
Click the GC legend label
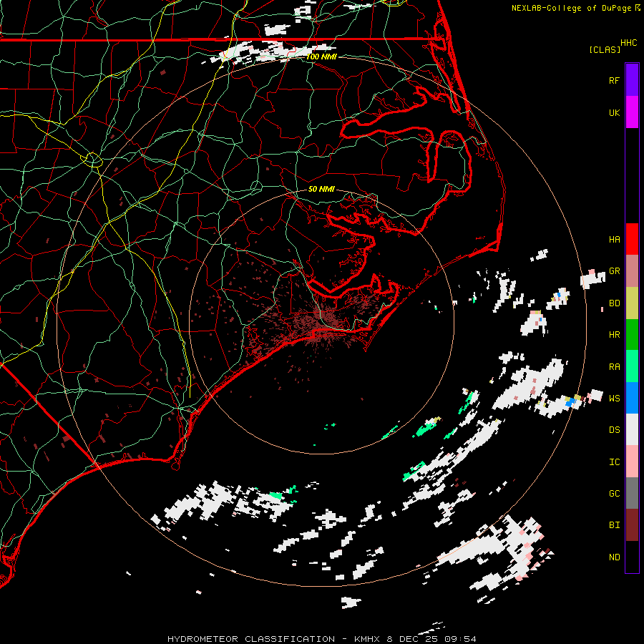point(614,493)
